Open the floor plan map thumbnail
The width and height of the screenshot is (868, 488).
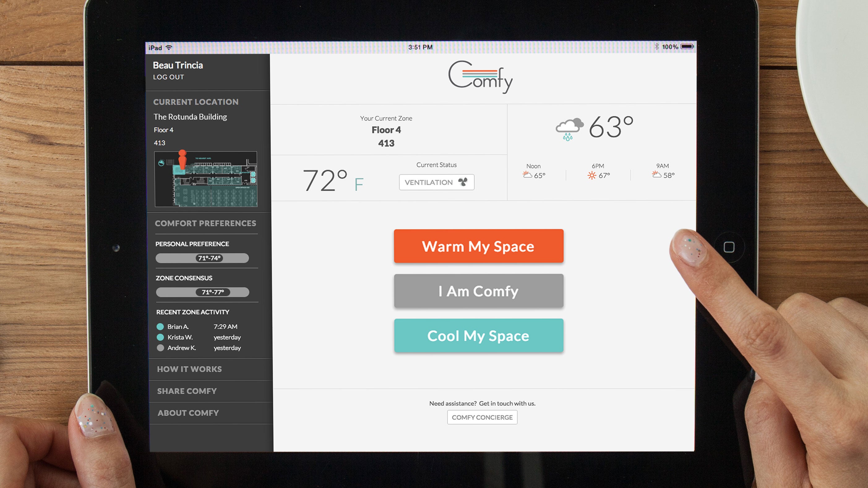pos(206,179)
